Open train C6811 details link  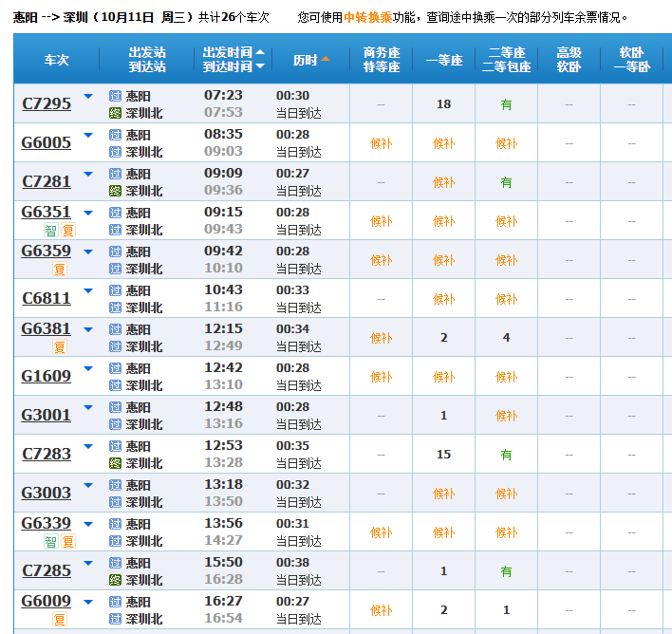pyautogui.click(x=47, y=298)
